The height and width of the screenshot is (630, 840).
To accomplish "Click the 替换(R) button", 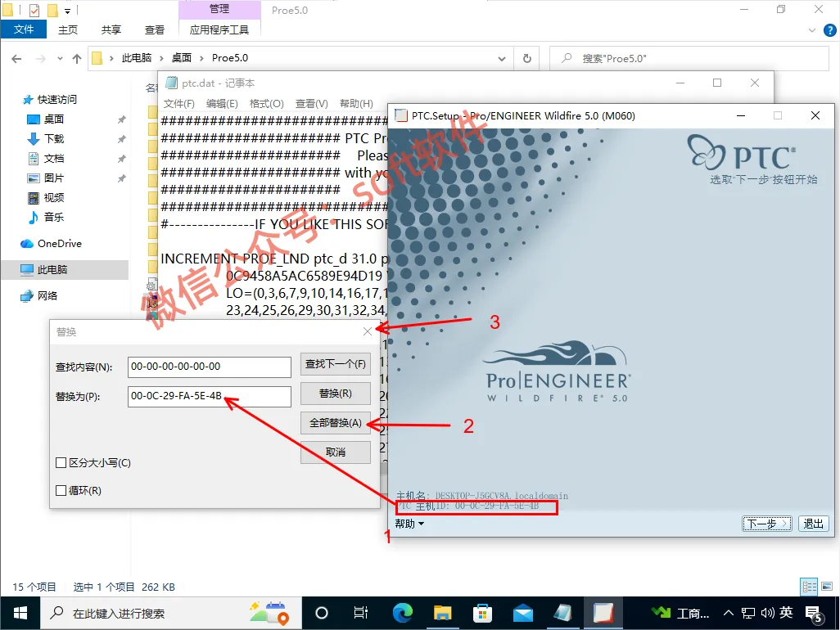I will 336,394.
